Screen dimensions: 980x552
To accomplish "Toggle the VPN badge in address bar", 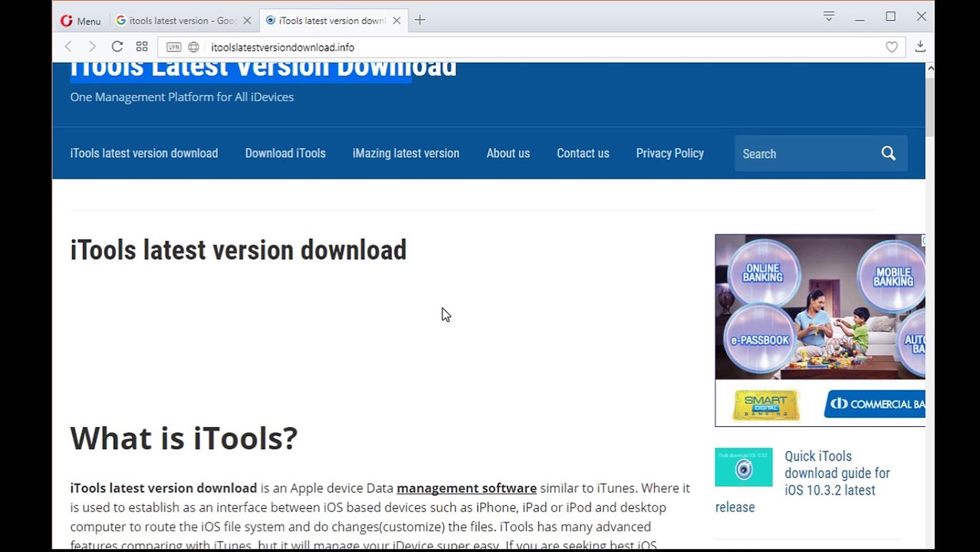I will click(174, 47).
